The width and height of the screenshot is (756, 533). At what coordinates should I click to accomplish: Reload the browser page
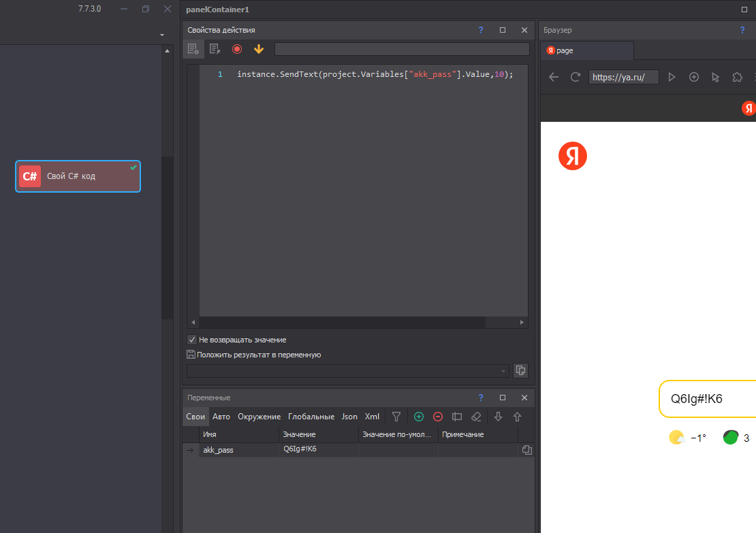(x=576, y=77)
